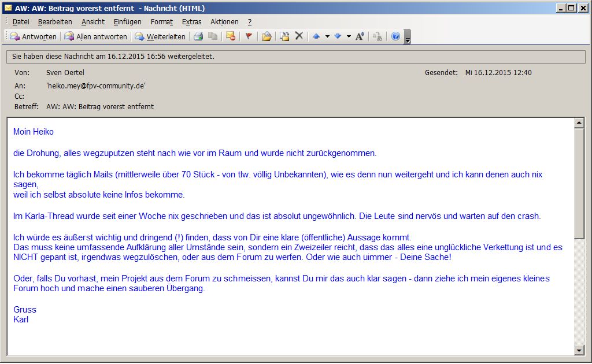Click the copy icon in toolbar
This screenshot has height=364, width=592.
click(x=213, y=36)
